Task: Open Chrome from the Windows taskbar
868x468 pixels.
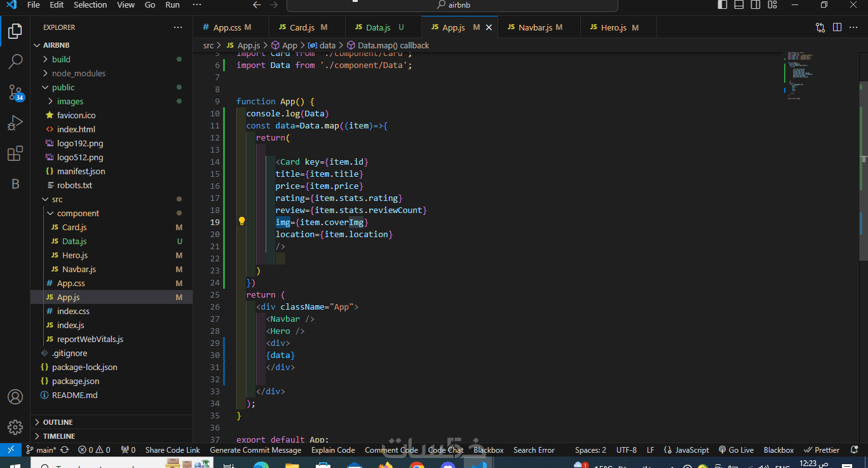Action: 417,465
